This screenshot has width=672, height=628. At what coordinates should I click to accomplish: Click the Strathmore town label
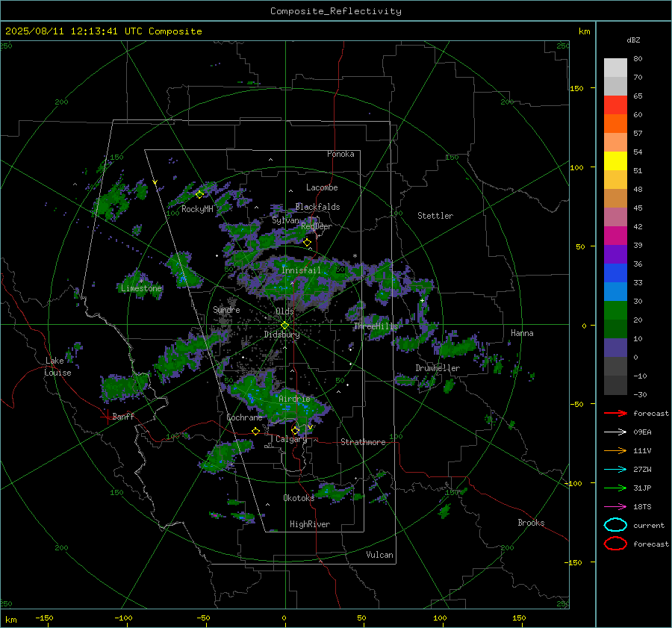click(363, 442)
